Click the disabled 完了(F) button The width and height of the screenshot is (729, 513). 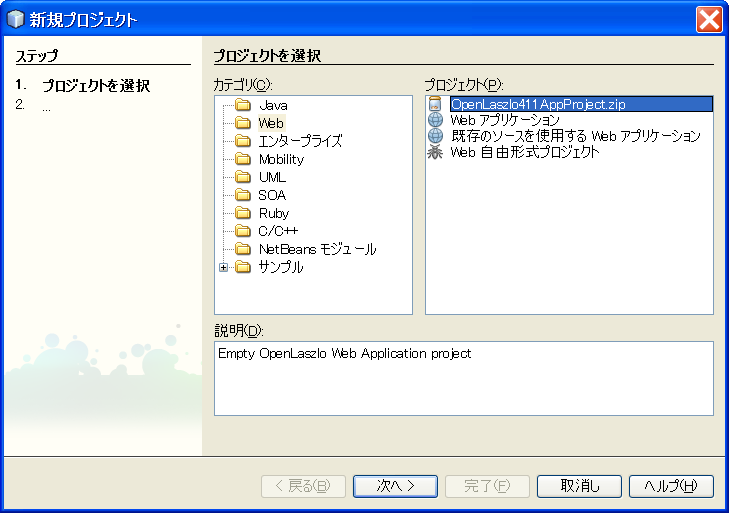click(x=487, y=486)
